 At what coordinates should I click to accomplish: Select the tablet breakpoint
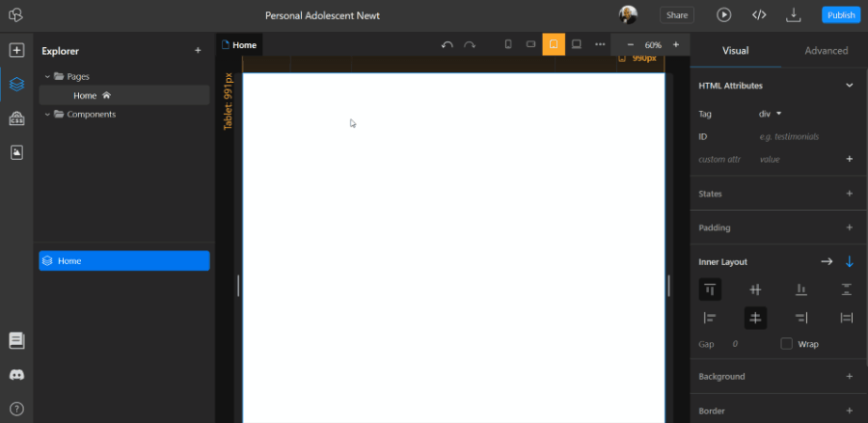tap(554, 44)
